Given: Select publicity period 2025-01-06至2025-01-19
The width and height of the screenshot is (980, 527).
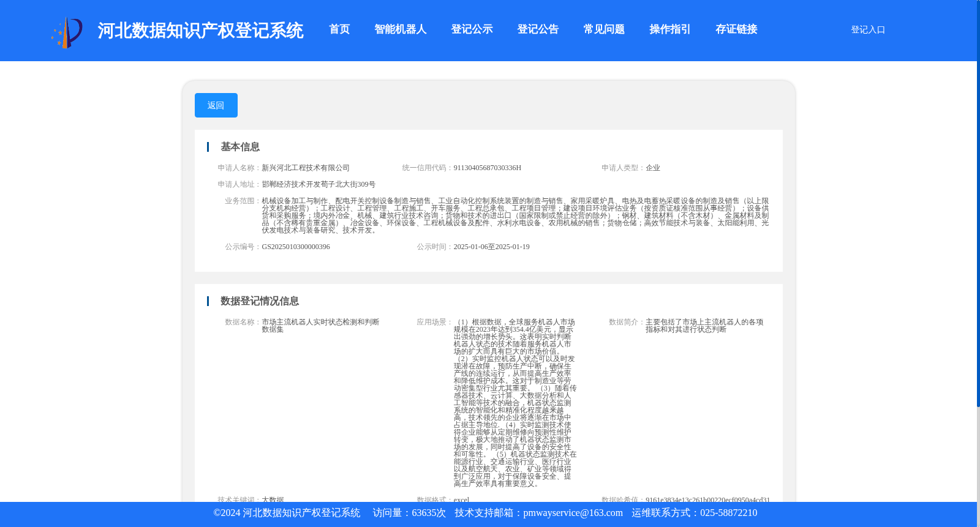Looking at the screenshot, I should pos(492,247).
